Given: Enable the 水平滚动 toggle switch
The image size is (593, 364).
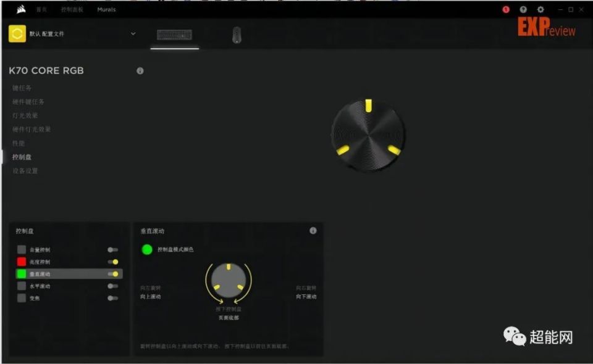Looking at the screenshot, I should coord(112,286).
